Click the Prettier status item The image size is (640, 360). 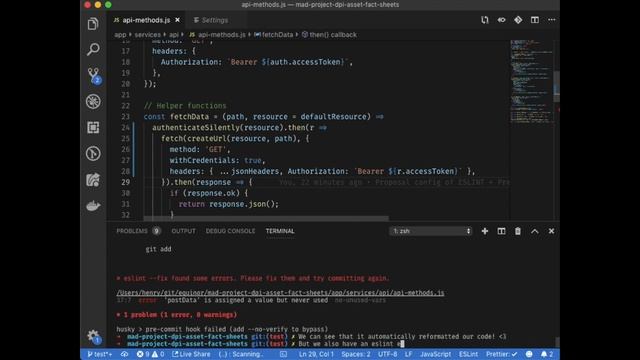click(x=501, y=354)
